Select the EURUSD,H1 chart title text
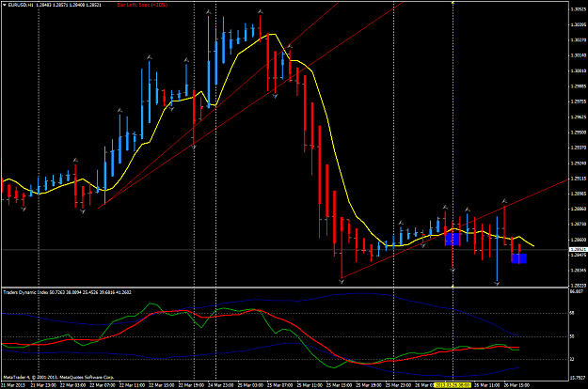 (20, 6)
